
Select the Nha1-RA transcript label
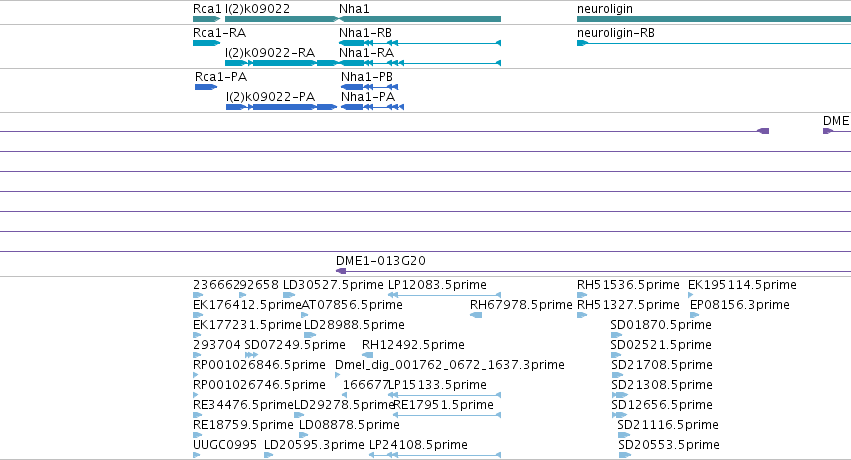pos(366,53)
